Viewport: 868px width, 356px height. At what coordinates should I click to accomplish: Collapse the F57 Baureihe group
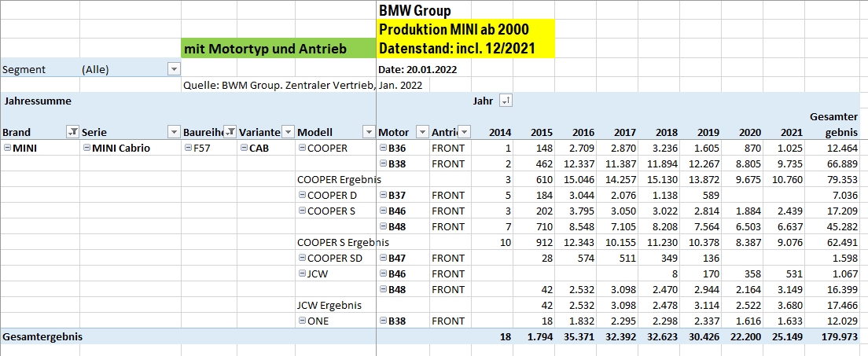pyautogui.click(x=188, y=149)
